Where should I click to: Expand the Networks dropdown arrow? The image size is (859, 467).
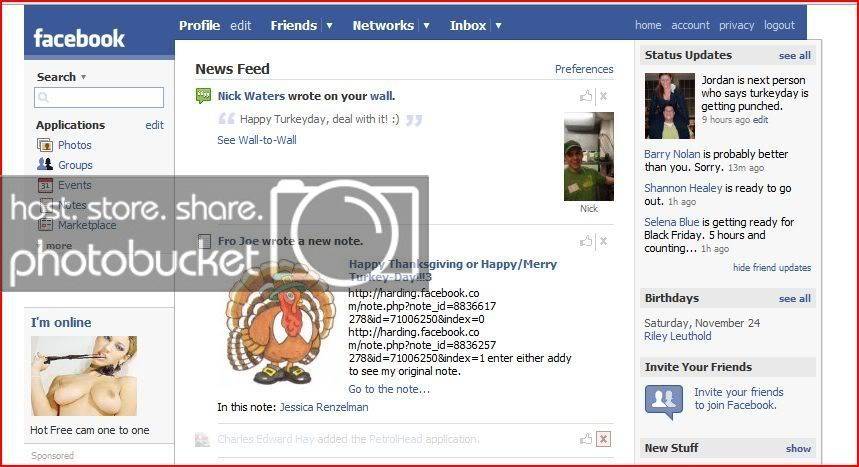(x=426, y=25)
